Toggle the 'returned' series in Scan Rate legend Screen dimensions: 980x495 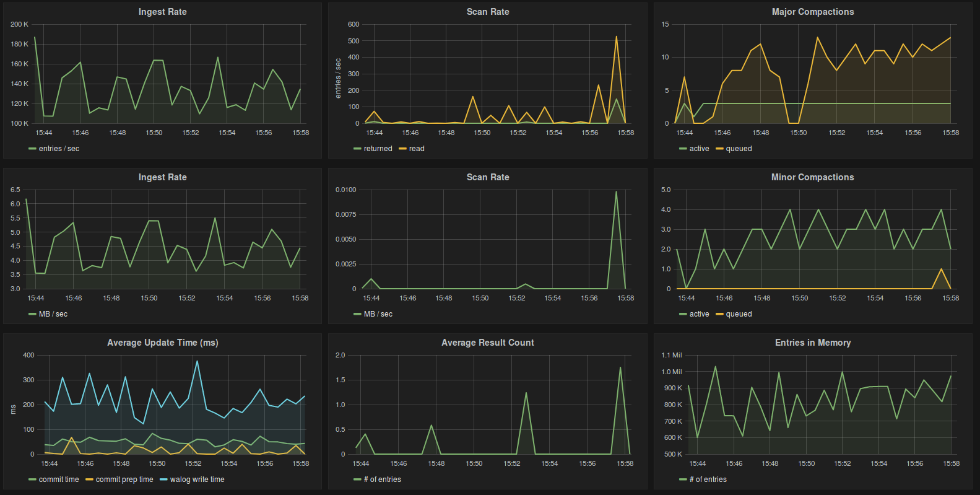pos(378,149)
